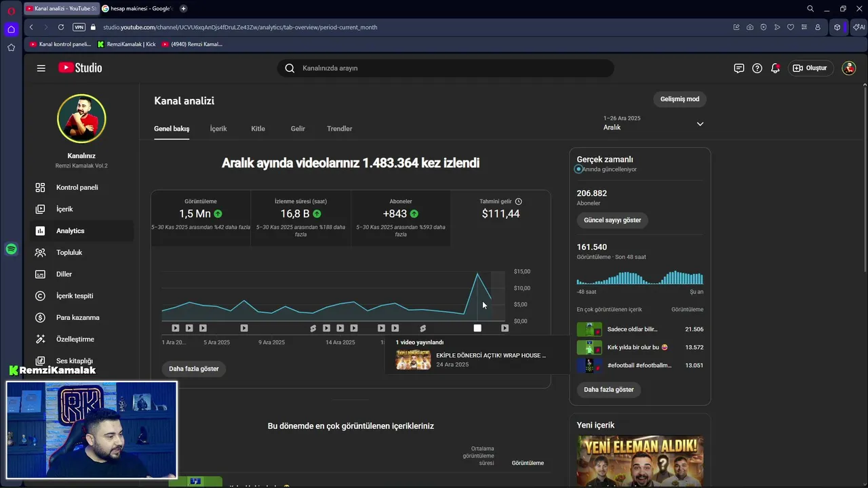
Task: Open EKİPLE DÖNERCİ AÇTIK video thumbnail
Action: [x=413, y=360]
